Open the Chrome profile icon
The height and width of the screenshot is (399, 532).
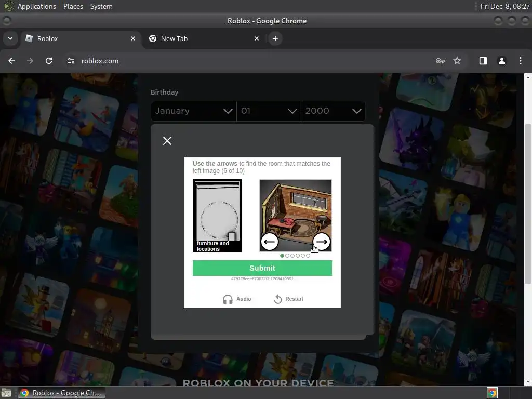point(501,61)
